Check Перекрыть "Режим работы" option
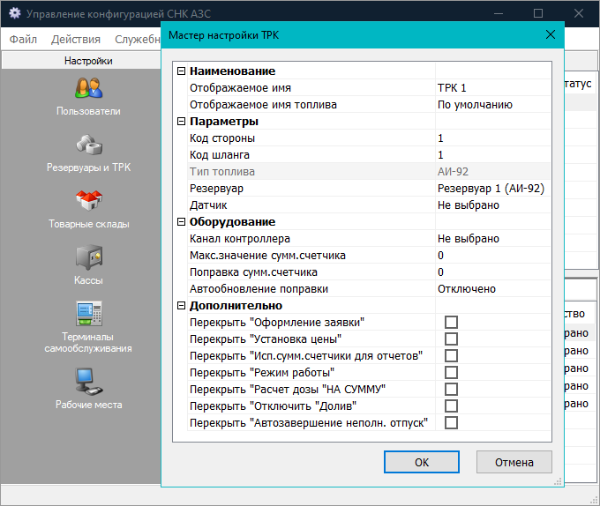The height and width of the screenshot is (506, 600). tap(451, 372)
